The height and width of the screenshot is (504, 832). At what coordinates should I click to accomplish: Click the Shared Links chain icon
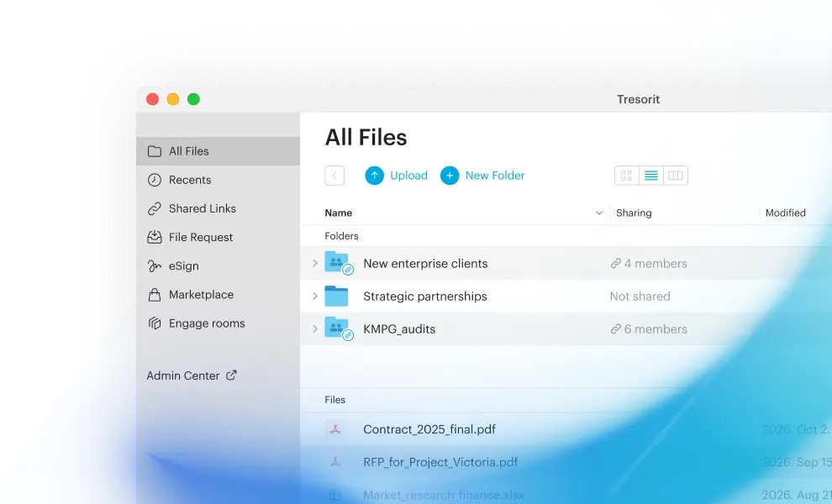(x=155, y=208)
